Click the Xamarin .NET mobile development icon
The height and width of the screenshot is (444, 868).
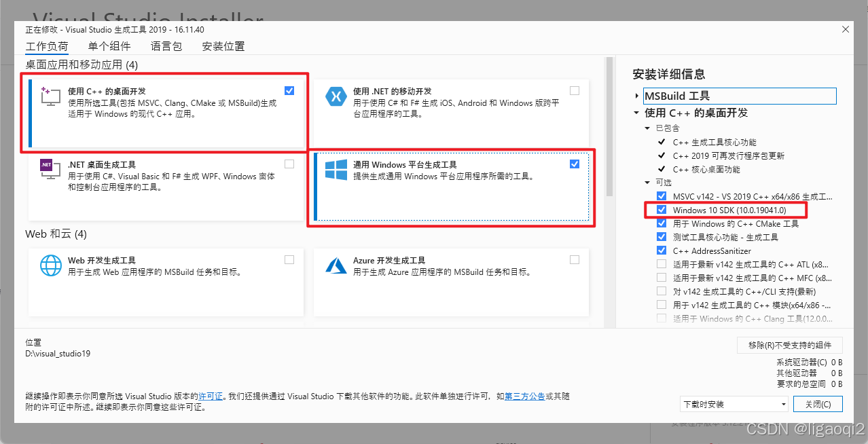[336, 96]
